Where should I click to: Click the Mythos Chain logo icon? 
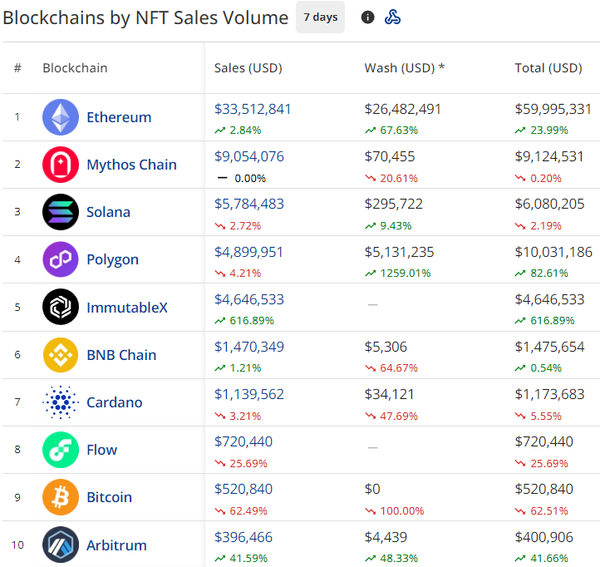60,164
